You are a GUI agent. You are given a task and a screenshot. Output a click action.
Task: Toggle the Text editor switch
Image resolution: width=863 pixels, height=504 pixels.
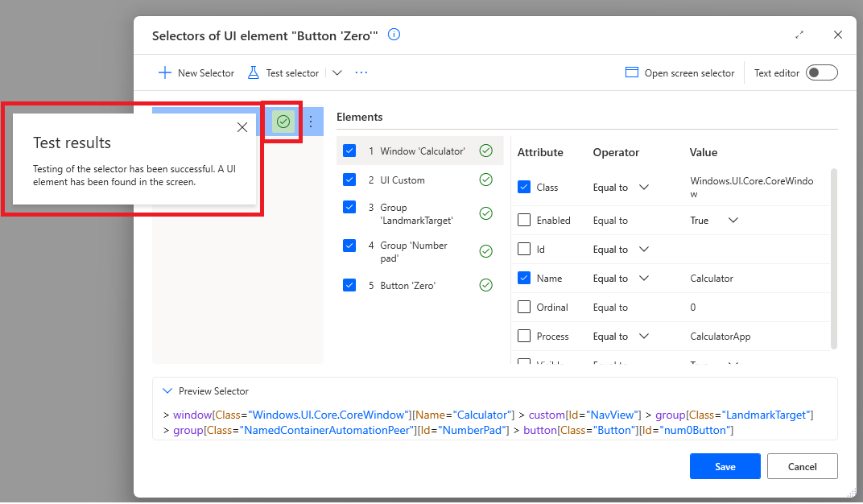(x=822, y=72)
